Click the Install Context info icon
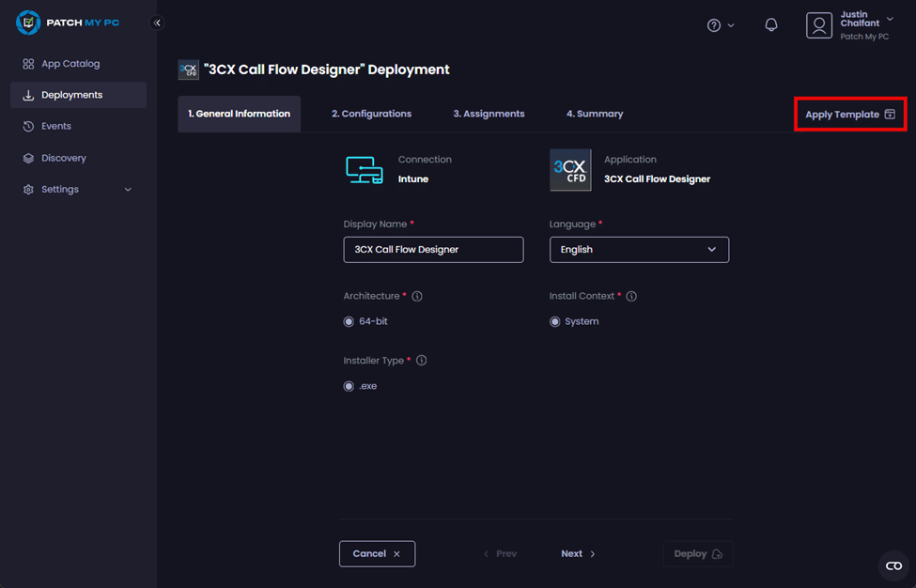 (631, 297)
